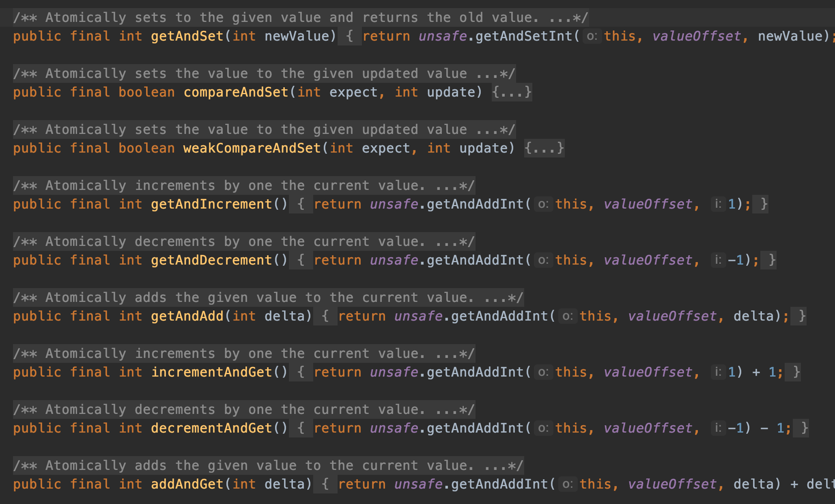Click the newValue parameter in the getAndSet signature
Image resolution: width=835 pixels, height=504 pixels.
click(297, 37)
